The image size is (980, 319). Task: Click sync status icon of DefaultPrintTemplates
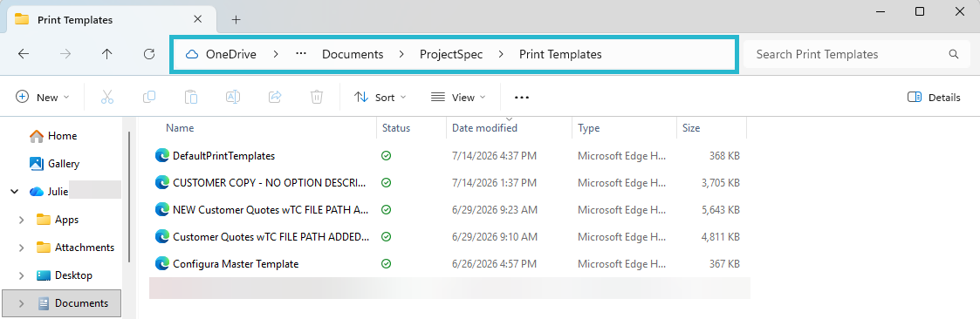click(387, 155)
